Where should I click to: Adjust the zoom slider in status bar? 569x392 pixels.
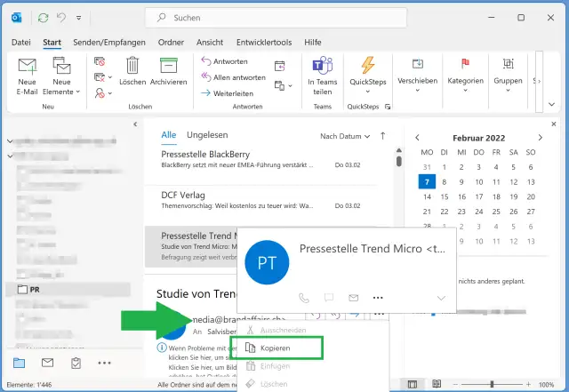tap(492, 384)
